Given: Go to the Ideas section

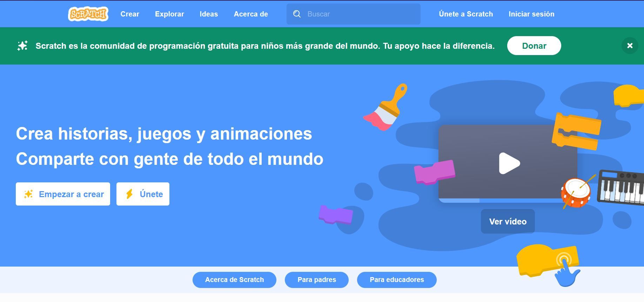Looking at the screenshot, I should tap(209, 14).
